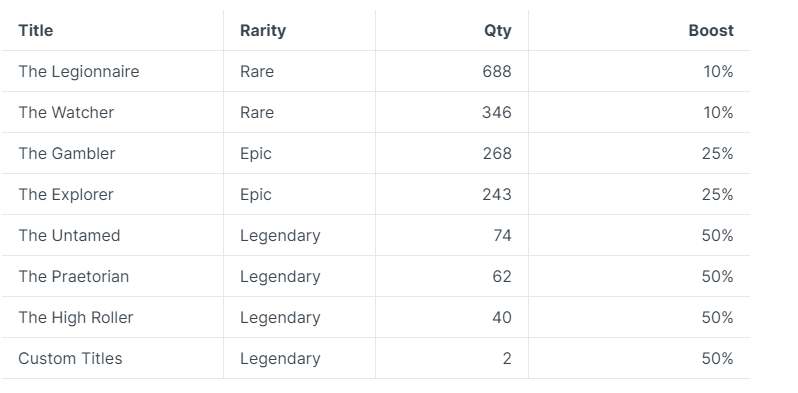Click Legendary rarity in The Praetorian row

point(280,277)
